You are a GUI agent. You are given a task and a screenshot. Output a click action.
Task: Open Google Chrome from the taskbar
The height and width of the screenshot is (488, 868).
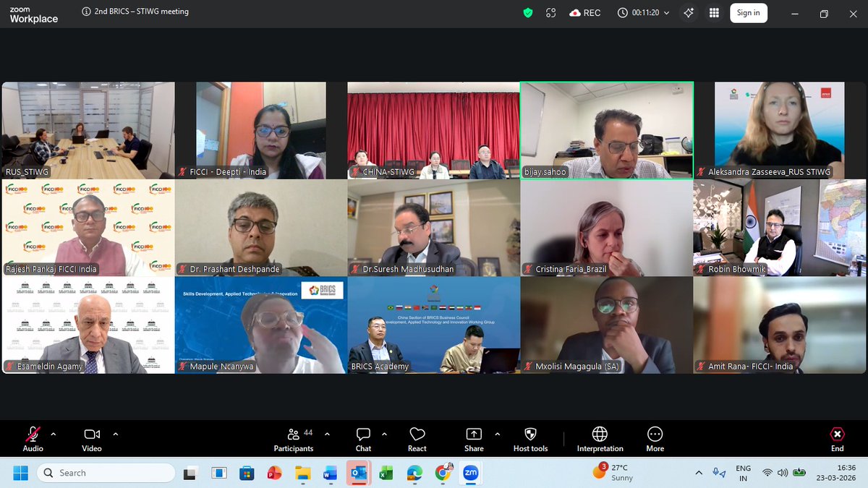tap(442, 474)
